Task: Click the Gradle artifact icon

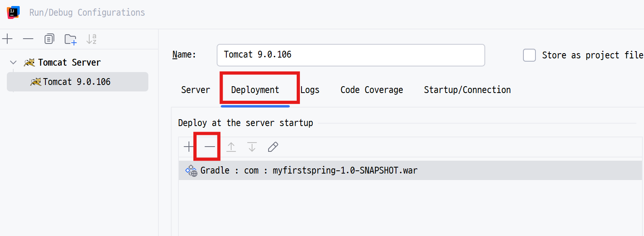Action: 191,171
